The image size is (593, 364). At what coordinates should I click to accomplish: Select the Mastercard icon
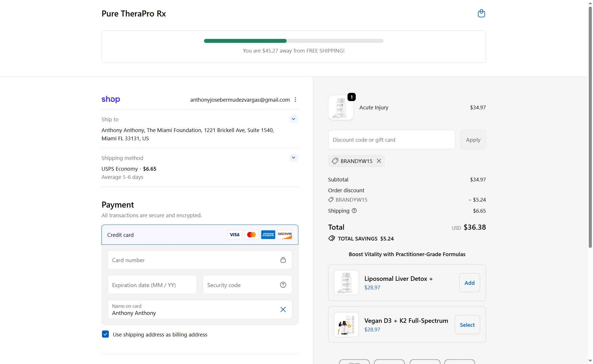pyautogui.click(x=251, y=235)
